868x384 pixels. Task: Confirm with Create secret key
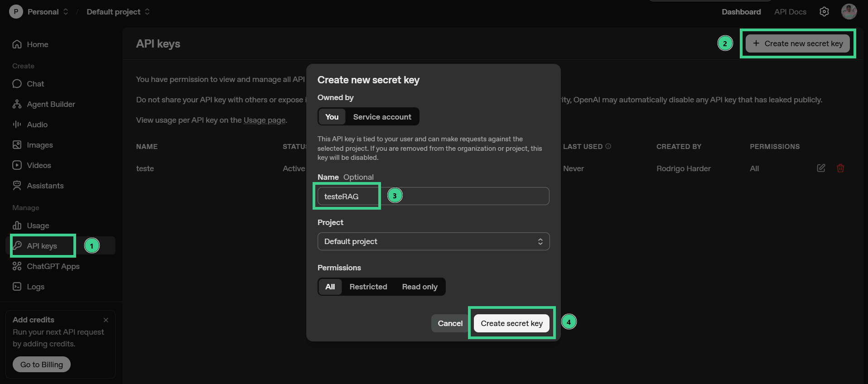click(511, 323)
